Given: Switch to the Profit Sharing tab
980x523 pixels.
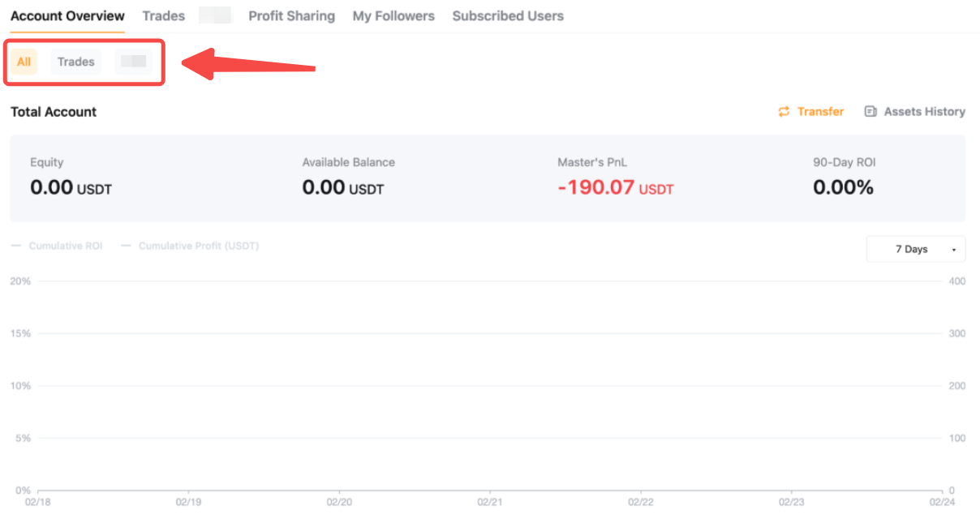Looking at the screenshot, I should click(x=291, y=16).
